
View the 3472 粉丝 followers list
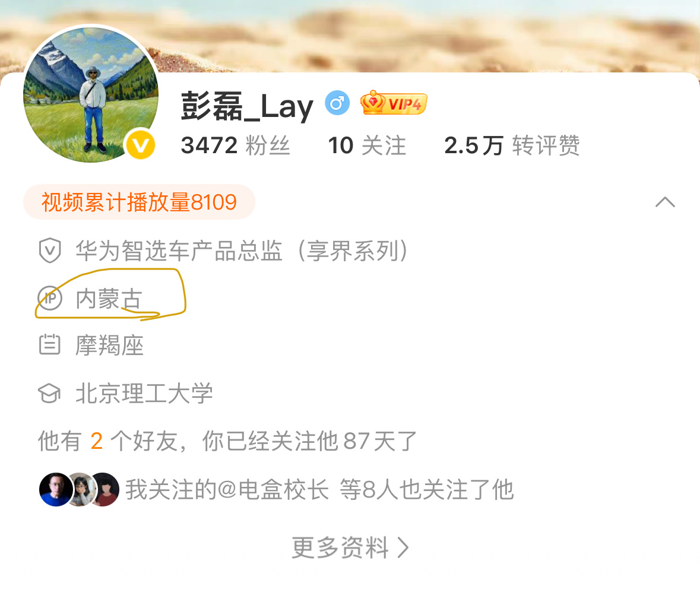pyautogui.click(x=235, y=145)
